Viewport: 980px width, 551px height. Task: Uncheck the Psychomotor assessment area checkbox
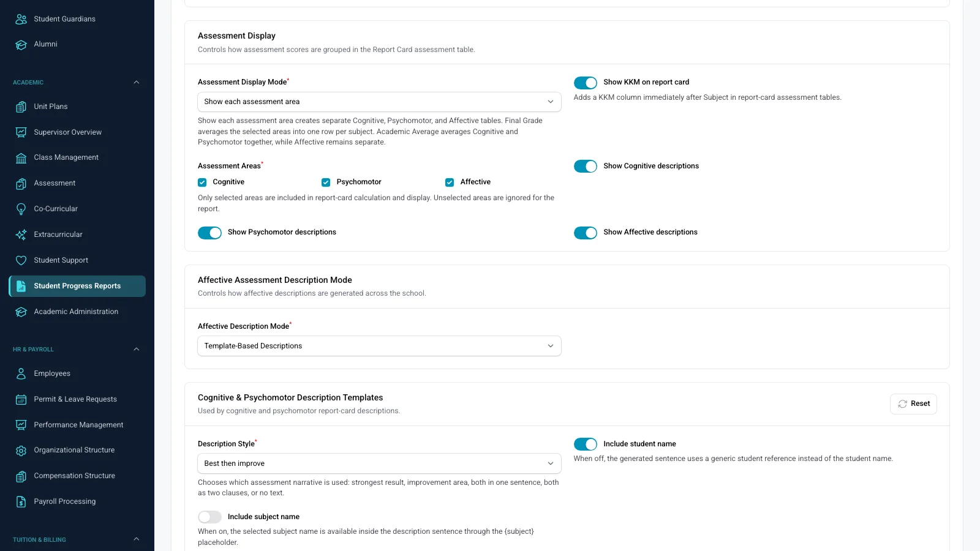(326, 182)
